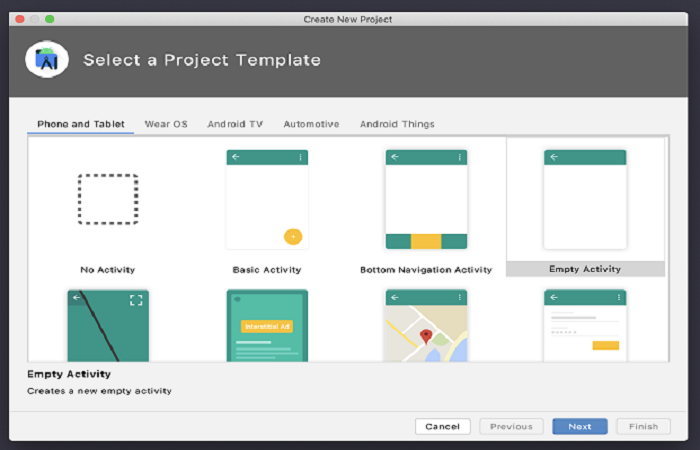
Task: Click the green zoom window button
Action: (x=50, y=19)
